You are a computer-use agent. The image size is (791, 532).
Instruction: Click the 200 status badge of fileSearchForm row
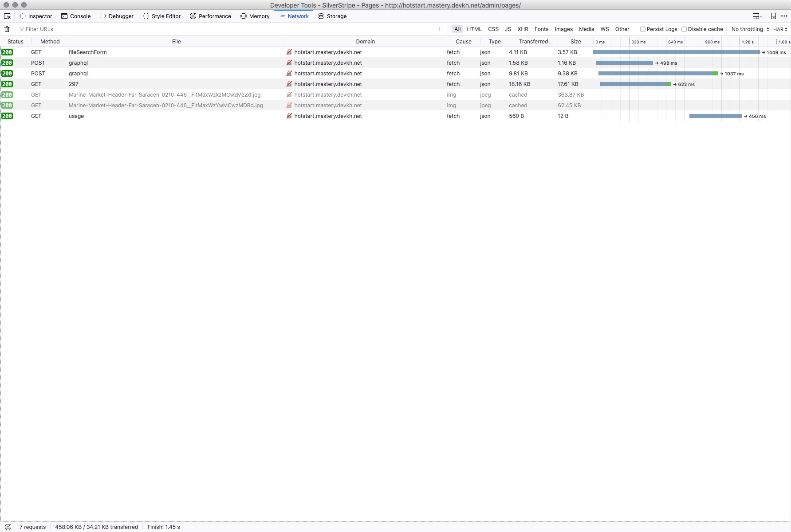(x=7, y=52)
